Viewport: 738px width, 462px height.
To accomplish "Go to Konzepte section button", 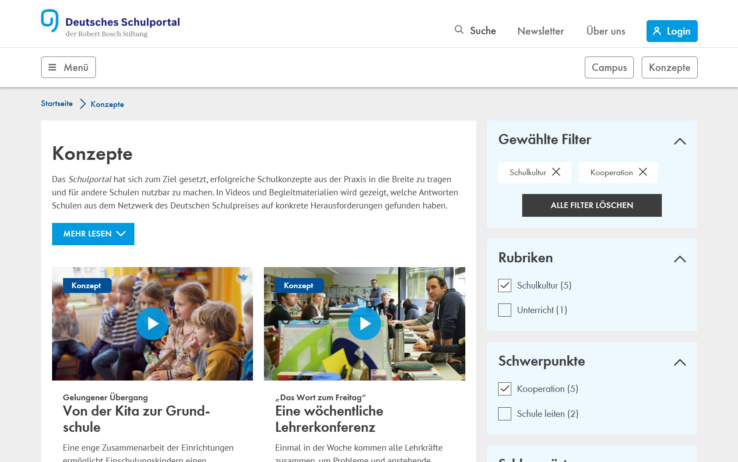I will 669,67.
